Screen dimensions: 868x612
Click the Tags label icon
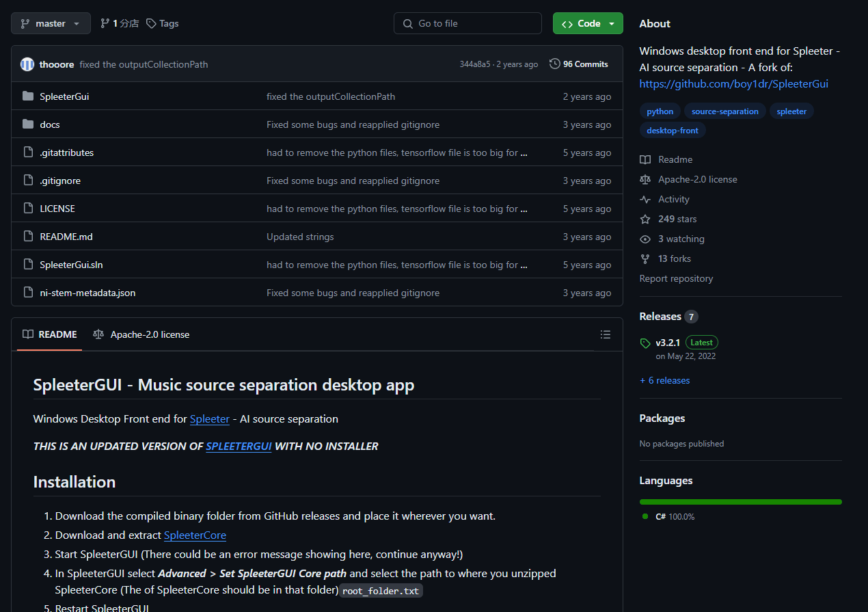(x=151, y=23)
